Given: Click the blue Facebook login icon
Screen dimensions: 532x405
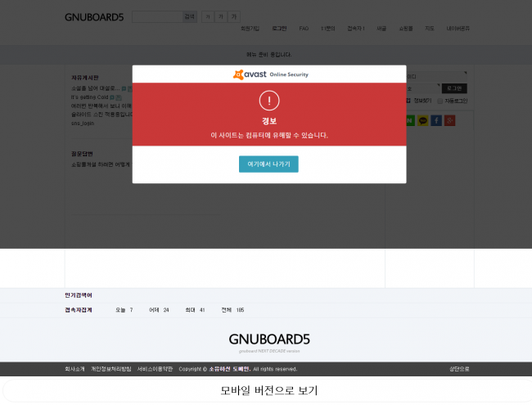Looking at the screenshot, I should [x=436, y=120].
